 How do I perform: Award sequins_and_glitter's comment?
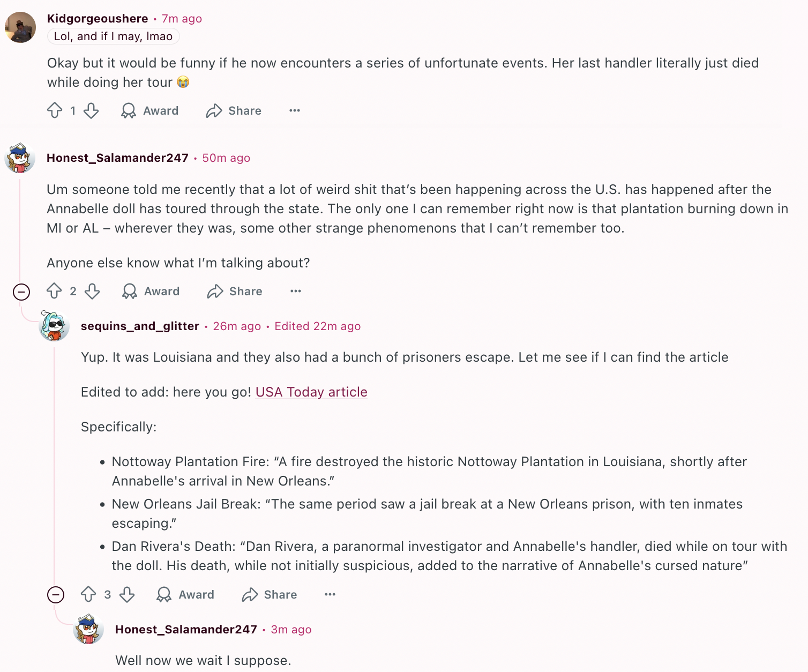point(185,594)
